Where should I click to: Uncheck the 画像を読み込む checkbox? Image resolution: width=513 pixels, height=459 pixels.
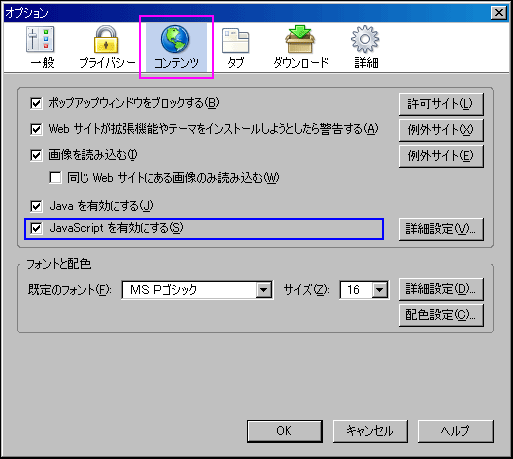point(36,155)
